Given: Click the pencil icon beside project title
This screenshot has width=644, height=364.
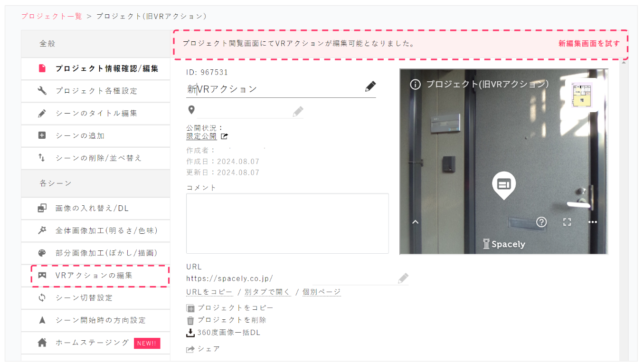Looking at the screenshot, I should [x=370, y=86].
